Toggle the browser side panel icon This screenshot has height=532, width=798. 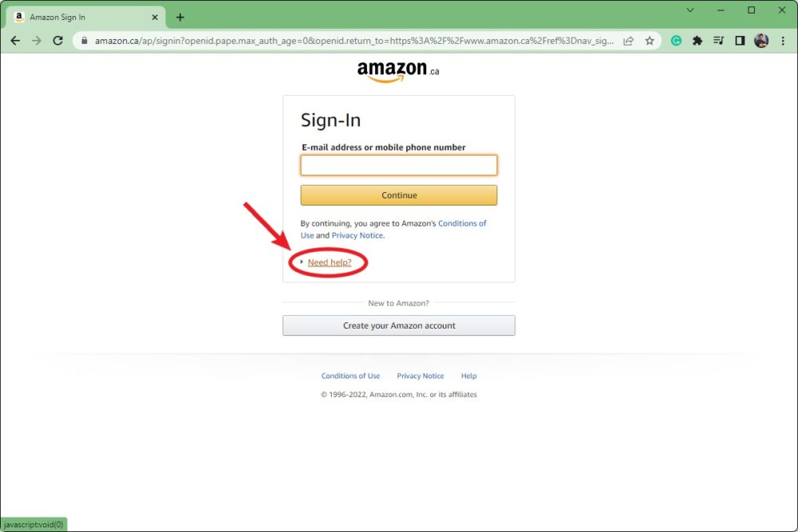coord(740,41)
